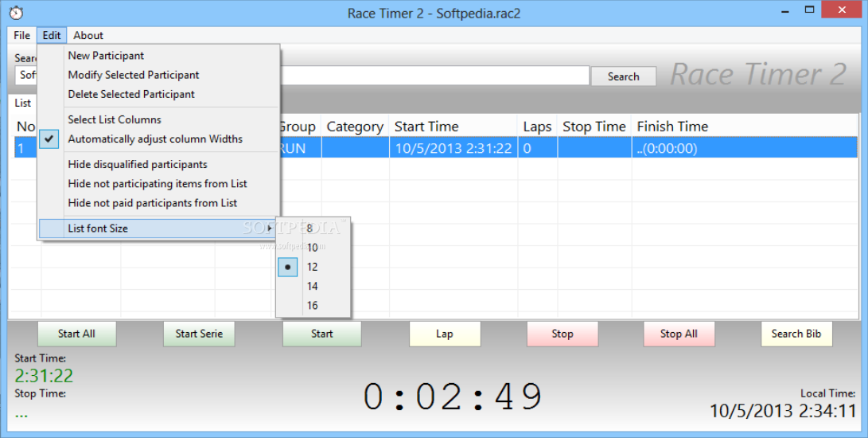This screenshot has height=438, width=868.
Task: Sort by Start Time column header
Action: click(x=453, y=127)
